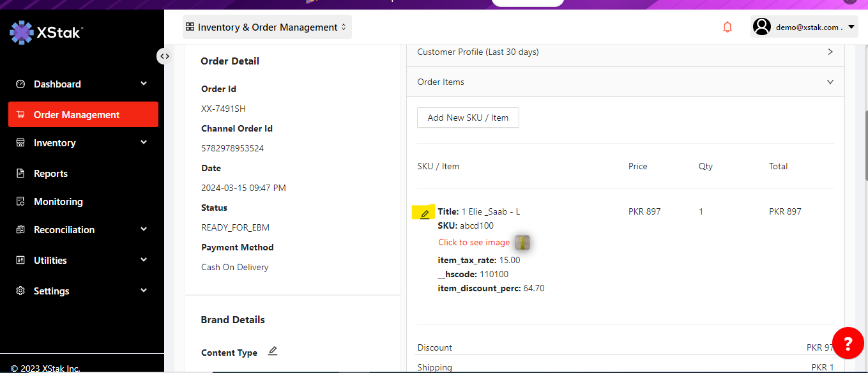Viewport: 868px width, 373px height.
Task: Collapse the Order Items section
Action: [x=830, y=82]
